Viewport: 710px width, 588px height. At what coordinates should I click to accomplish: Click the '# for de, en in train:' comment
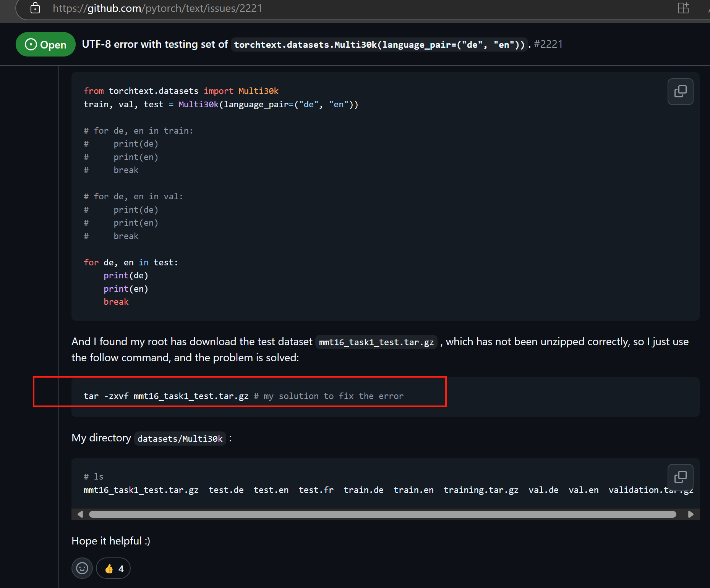point(138,131)
